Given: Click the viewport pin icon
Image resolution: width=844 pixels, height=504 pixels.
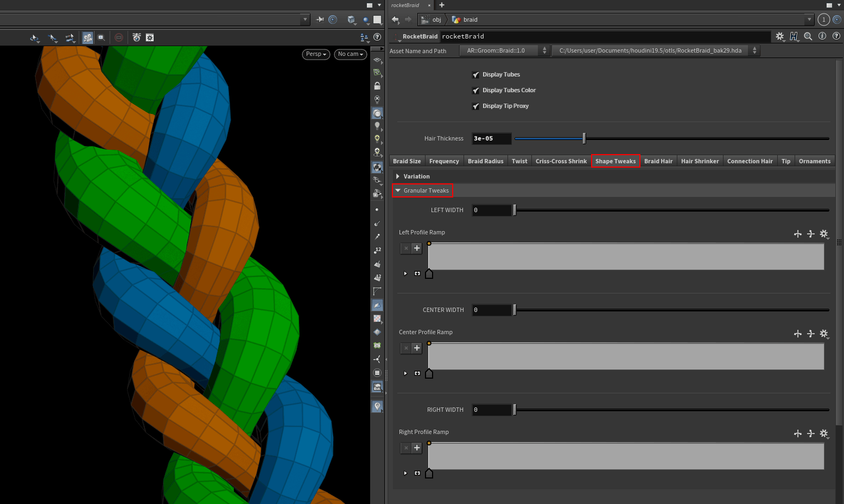Looking at the screenshot, I should [x=320, y=20].
